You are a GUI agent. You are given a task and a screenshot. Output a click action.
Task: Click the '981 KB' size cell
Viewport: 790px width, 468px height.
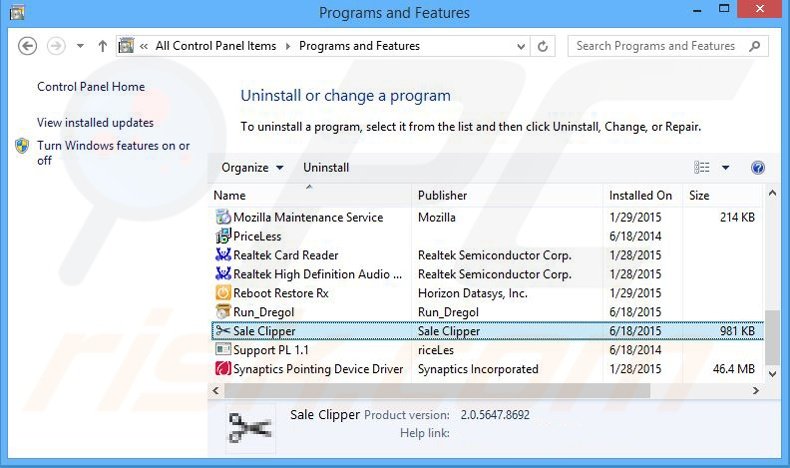tap(737, 331)
